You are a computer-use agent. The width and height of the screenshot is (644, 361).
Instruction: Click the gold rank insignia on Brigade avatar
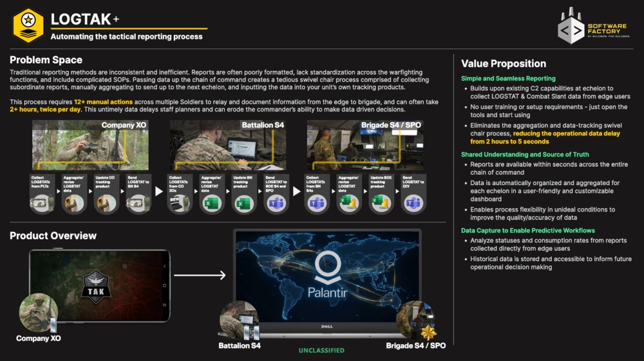click(428, 332)
